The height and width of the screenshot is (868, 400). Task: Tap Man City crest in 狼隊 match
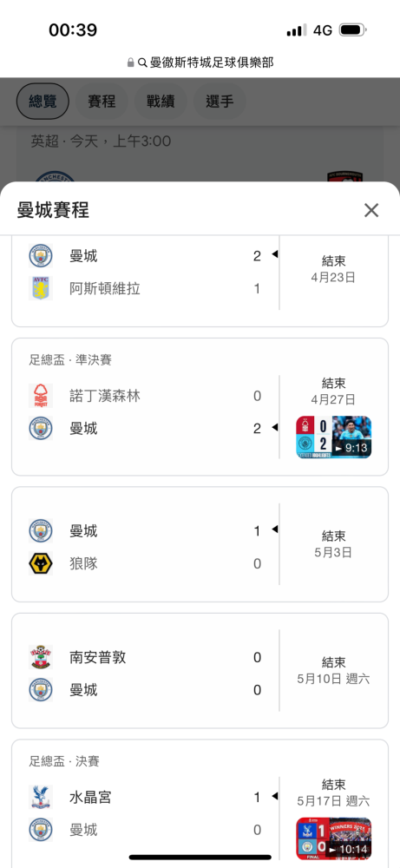pyautogui.click(x=41, y=531)
